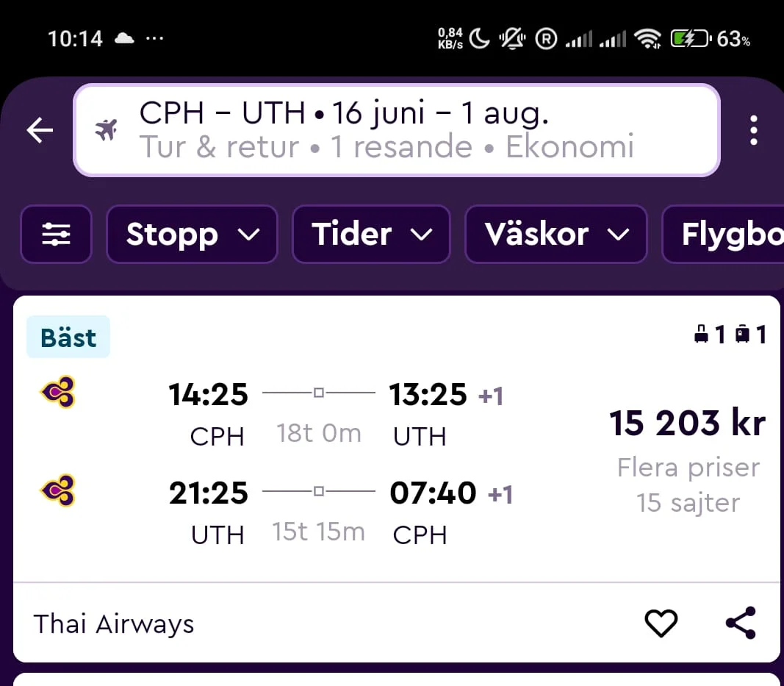Open the three-dot overflow menu
Screen dimensions: 784x686
tap(753, 131)
